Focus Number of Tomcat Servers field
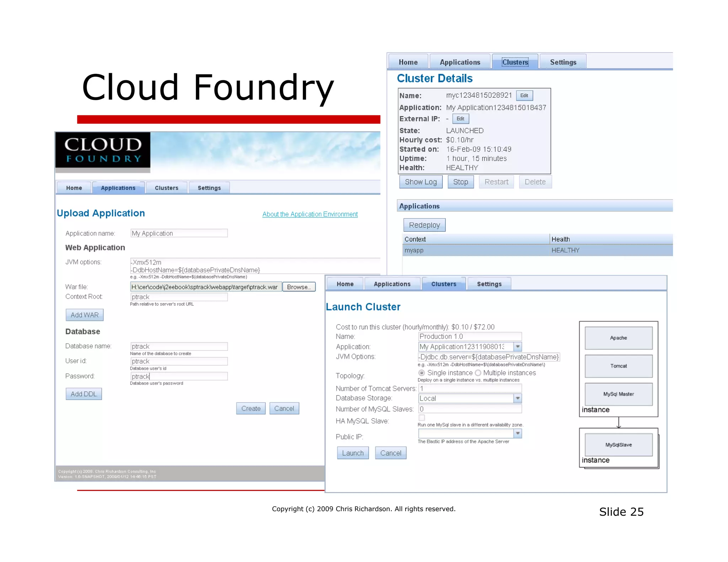 click(x=470, y=388)
